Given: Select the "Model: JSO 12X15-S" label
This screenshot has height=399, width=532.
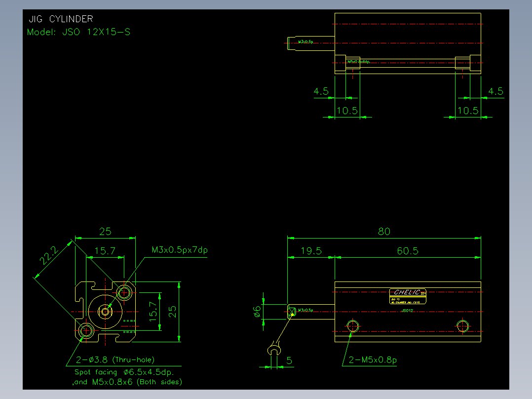Looking at the screenshot, I should pos(79,32).
